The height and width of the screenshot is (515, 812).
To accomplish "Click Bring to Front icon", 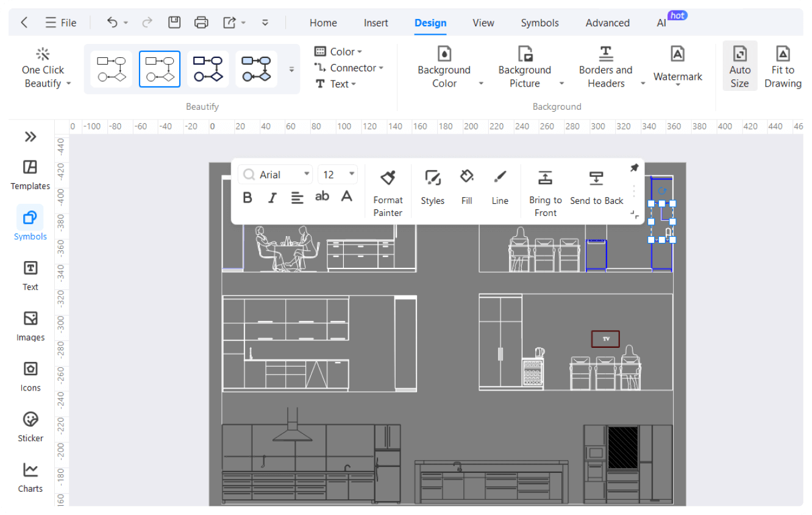I will pos(545,178).
